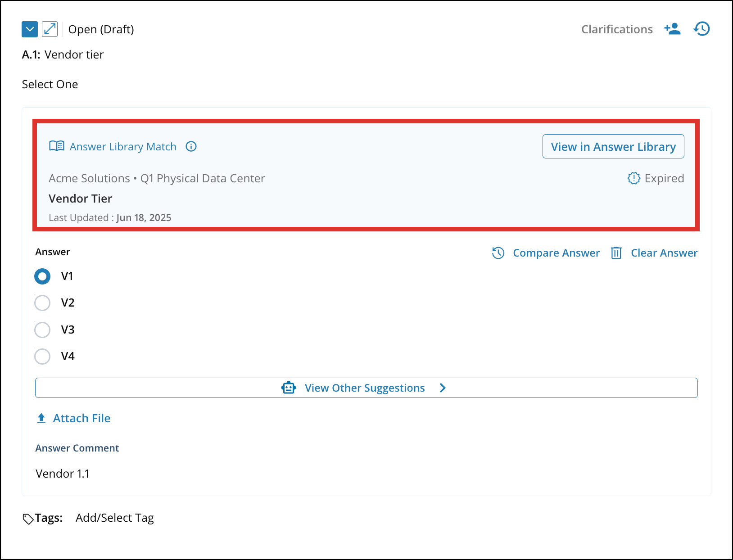
Task: Expand View Other Suggestions chevron arrow
Action: (443, 388)
